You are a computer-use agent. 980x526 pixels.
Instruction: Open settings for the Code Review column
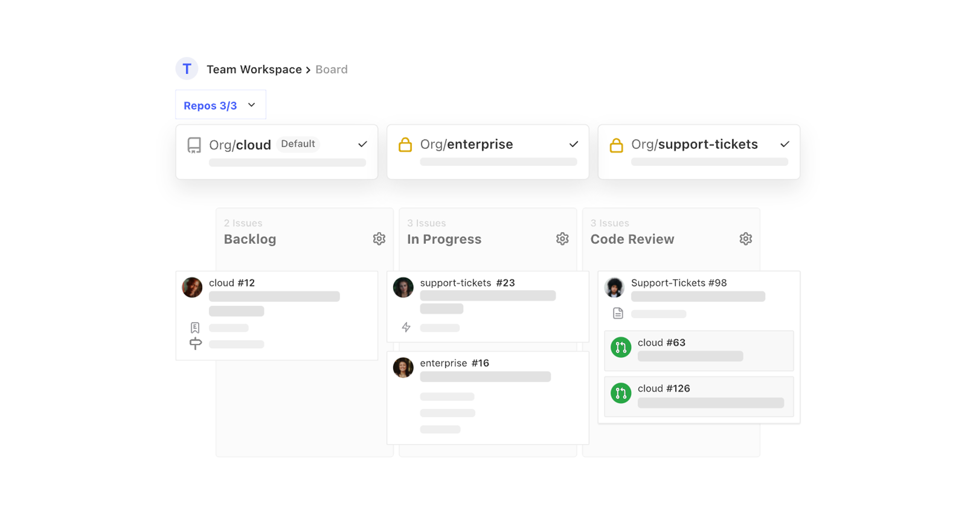746,238
